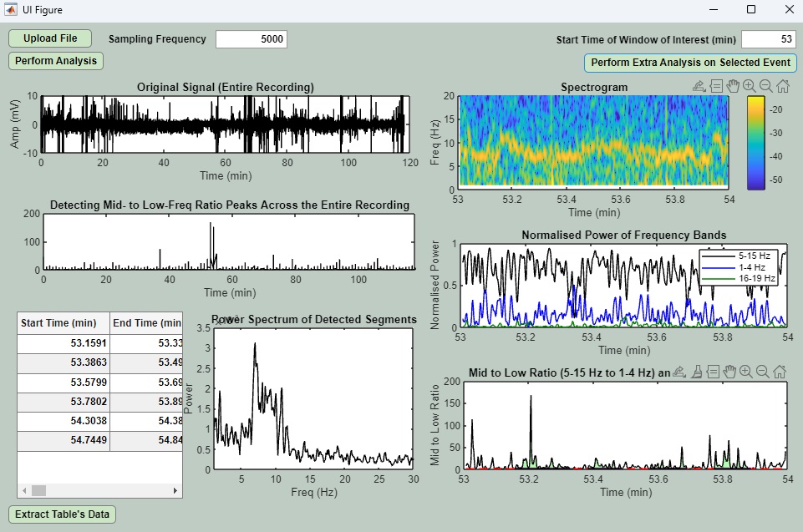Extract Table's Data
Viewport: 803px width, 532px height.
coord(62,514)
